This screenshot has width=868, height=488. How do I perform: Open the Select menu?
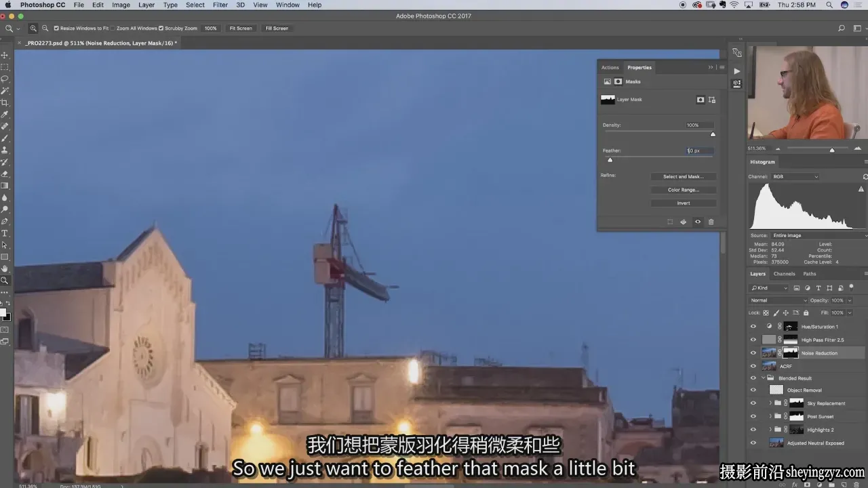click(x=195, y=5)
